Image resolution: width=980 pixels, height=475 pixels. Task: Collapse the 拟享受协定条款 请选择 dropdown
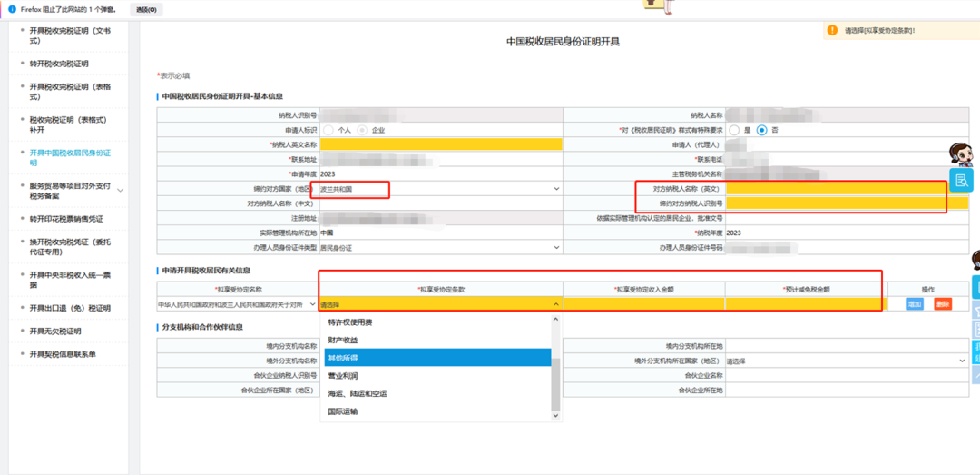tap(441, 304)
